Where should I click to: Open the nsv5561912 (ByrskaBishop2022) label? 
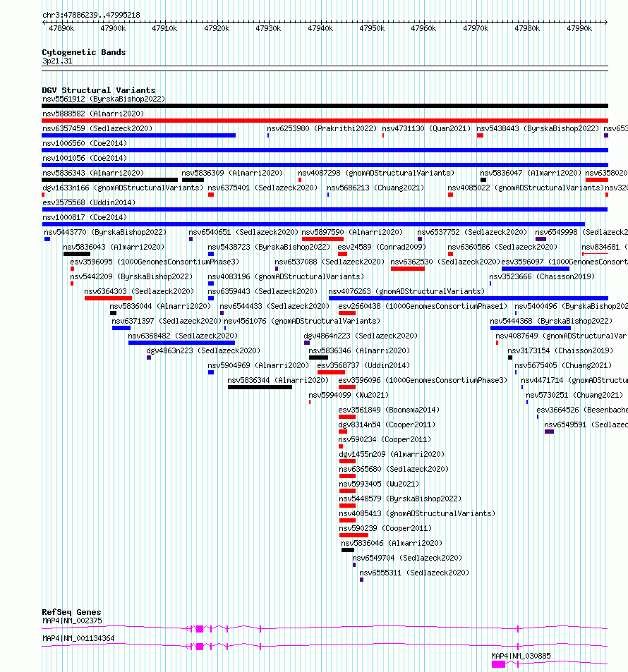[104, 99]
